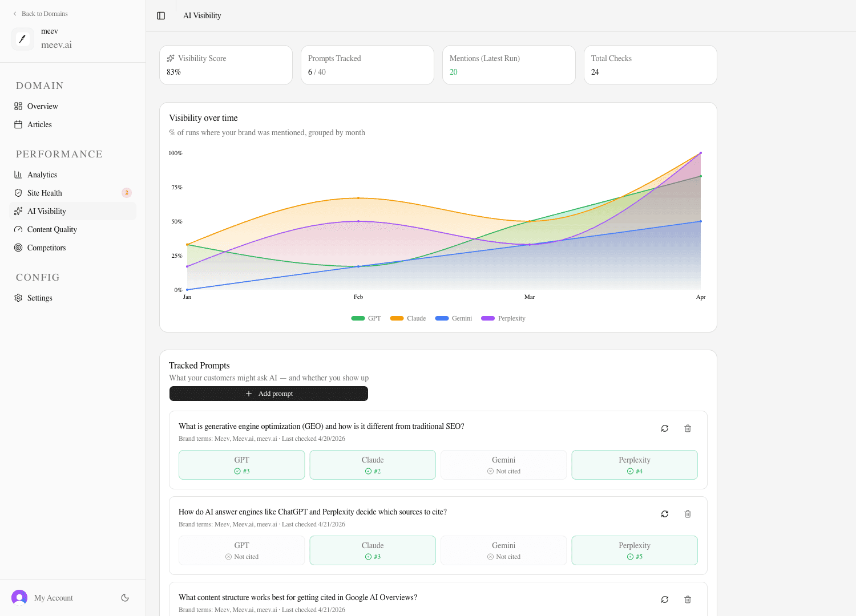This screenshot has width=856, height=616.
Task: Toggle the sidebar panel icon
Action: click(161, 16)
